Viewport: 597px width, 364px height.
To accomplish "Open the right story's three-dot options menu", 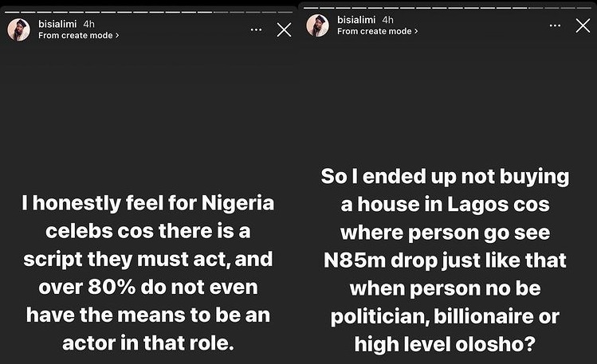I will point(555,25).
